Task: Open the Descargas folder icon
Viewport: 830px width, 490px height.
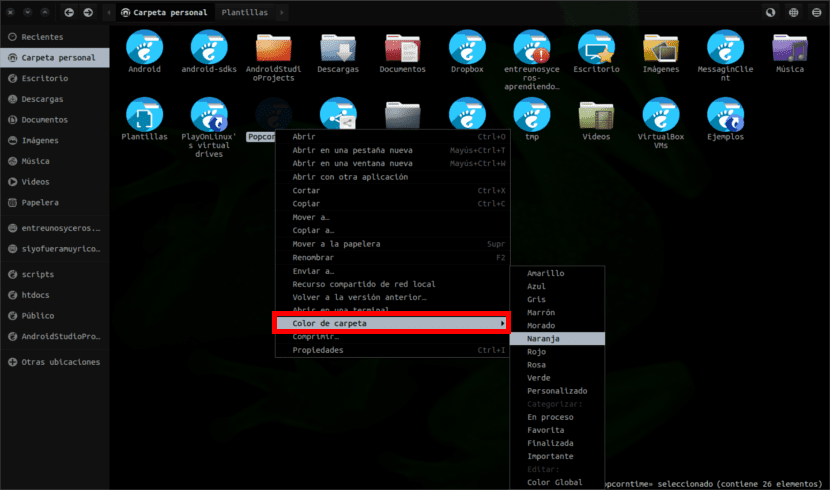Action: pyautogui.click(x=338, y=48)
